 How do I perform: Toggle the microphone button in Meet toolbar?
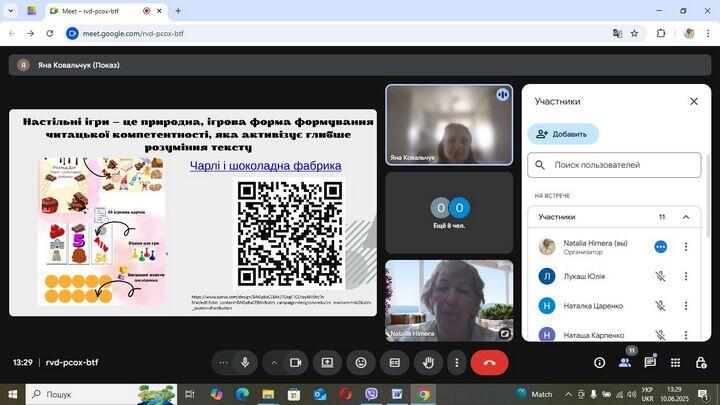245,363
